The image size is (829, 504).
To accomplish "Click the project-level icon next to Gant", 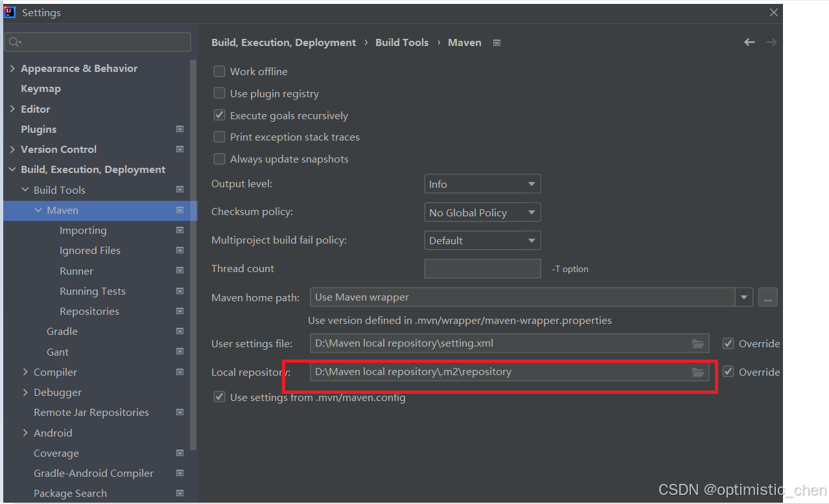I will 180,352.
